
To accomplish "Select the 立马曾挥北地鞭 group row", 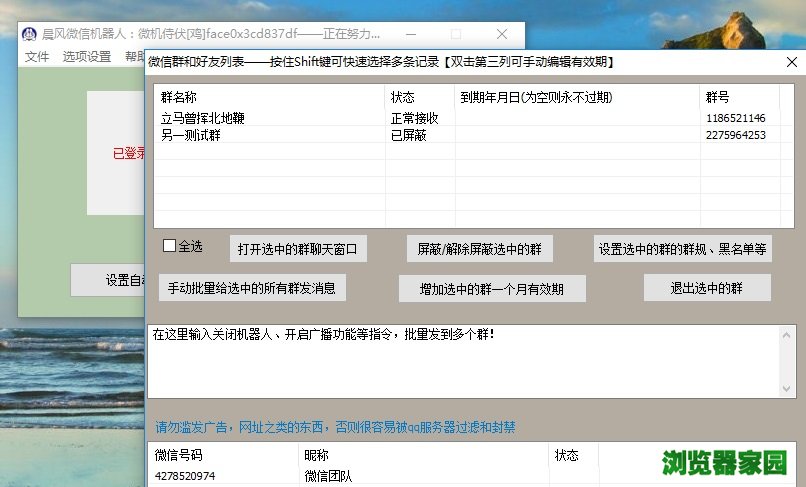I will pyautogui.click(x=203, y=118).
